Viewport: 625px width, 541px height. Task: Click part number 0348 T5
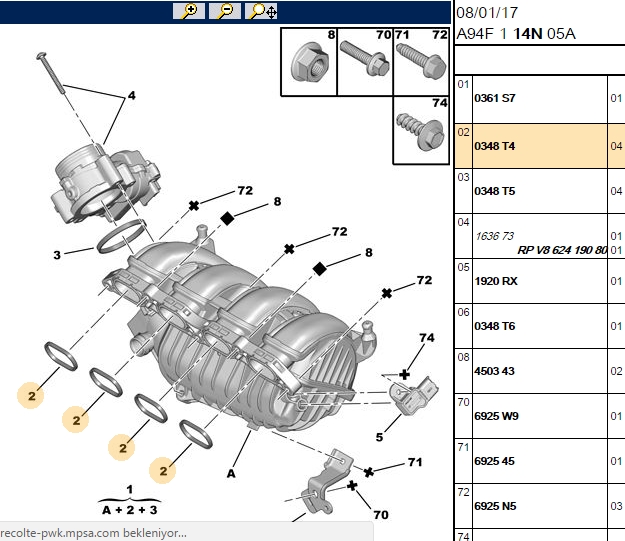[x=495, y=191]
